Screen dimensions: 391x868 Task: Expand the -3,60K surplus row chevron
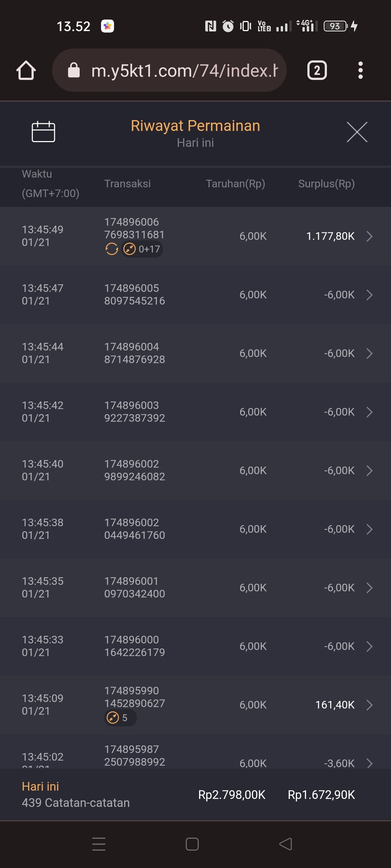coord(369,763)
